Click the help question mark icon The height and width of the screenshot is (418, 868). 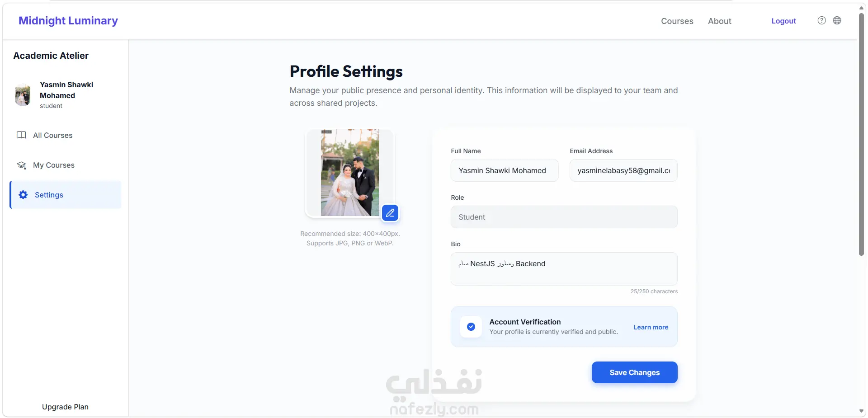pyautogui.click(x=822, y=20)
